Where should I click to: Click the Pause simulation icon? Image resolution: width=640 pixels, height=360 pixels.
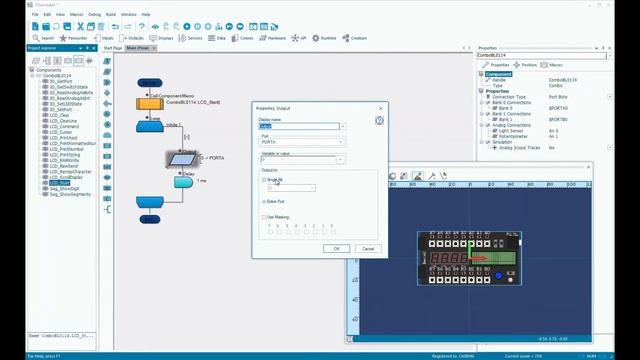(x=198, y=27)
